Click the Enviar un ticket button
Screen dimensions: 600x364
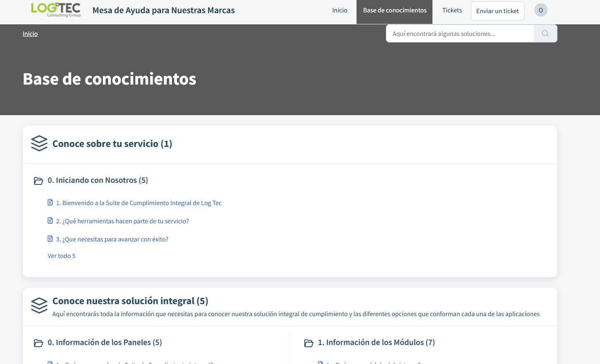click(497, 11)
